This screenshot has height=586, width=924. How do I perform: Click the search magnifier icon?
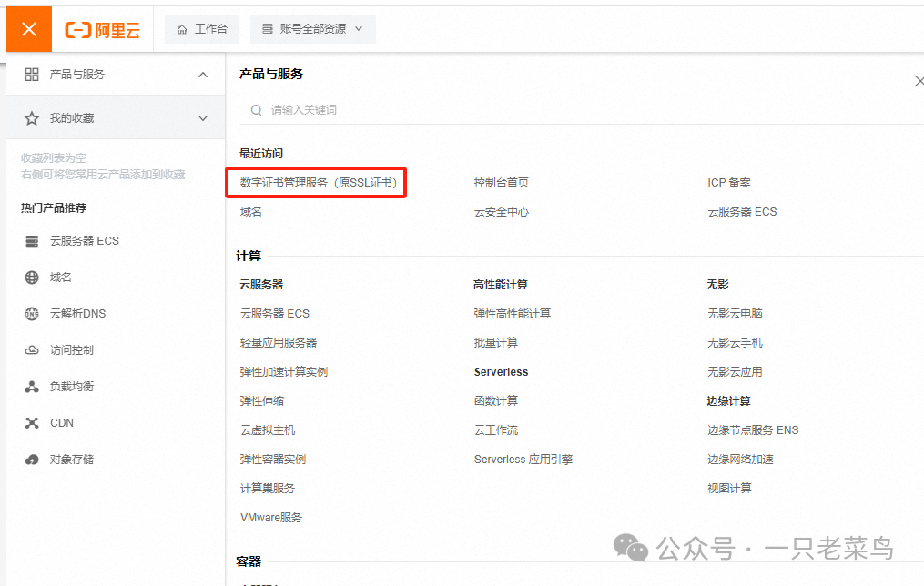pos(257,110)
